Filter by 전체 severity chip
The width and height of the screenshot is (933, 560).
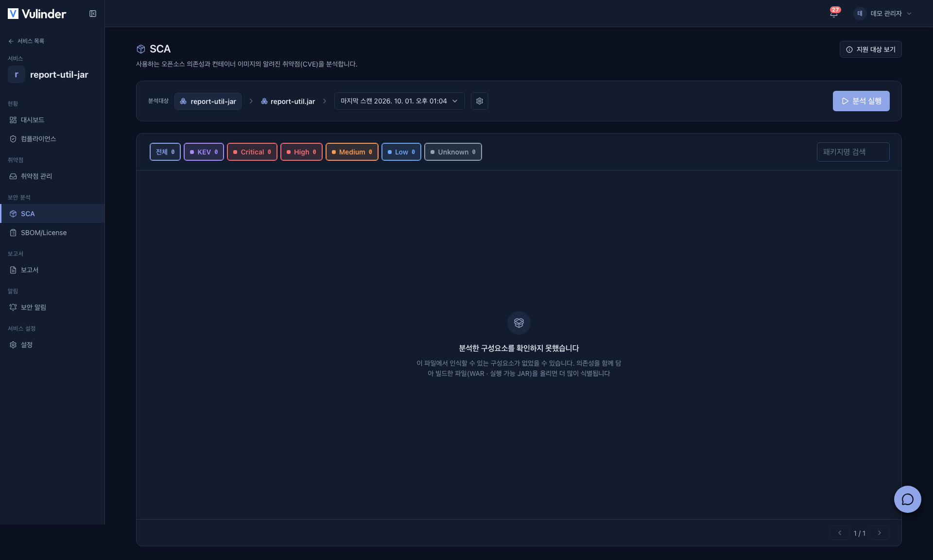(165, 152)
